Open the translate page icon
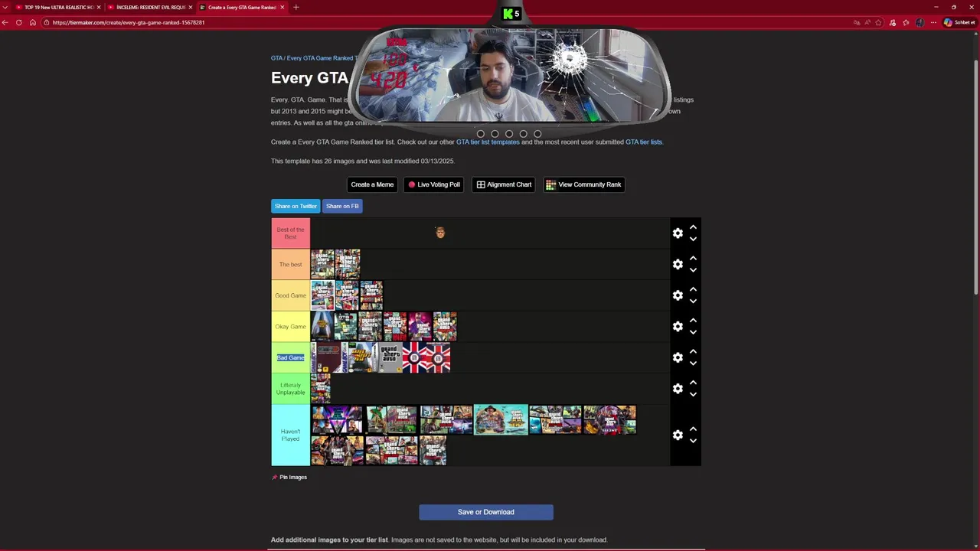This screenshot has height=551, width=980. (856, 22)
